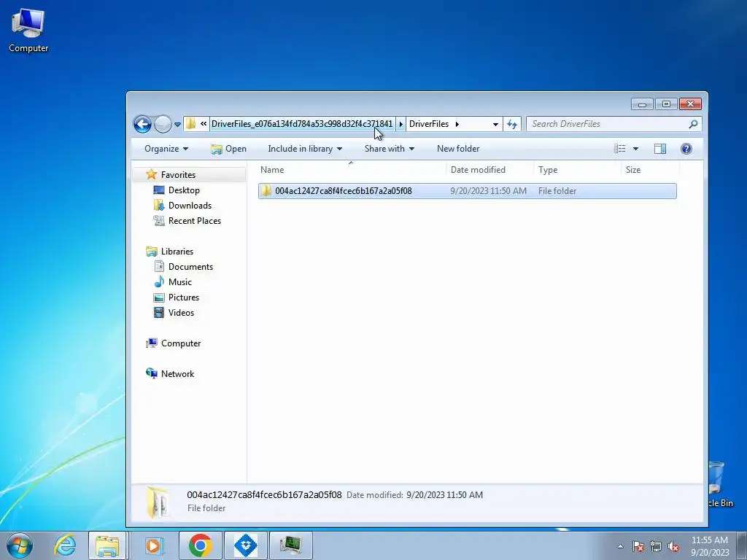Open the Pictures library
Image resolution: width=747 pixels, height=560 pixels.
183,297
